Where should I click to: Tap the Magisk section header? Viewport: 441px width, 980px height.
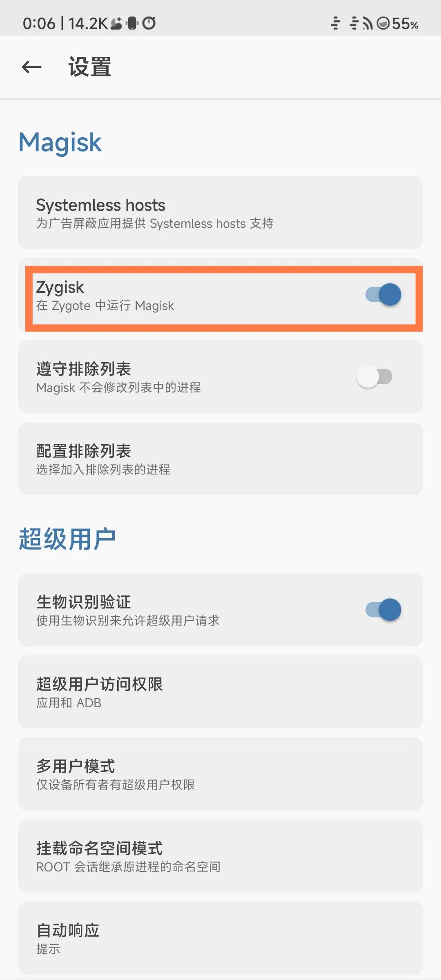click(60, 143)
